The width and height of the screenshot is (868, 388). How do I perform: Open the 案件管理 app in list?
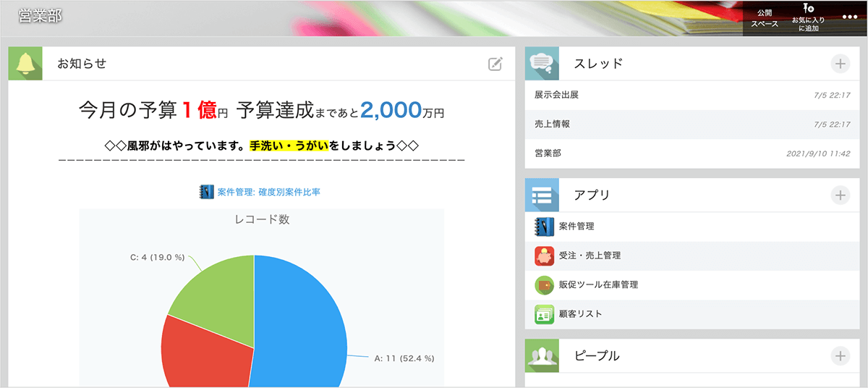(x=576, y=227)
